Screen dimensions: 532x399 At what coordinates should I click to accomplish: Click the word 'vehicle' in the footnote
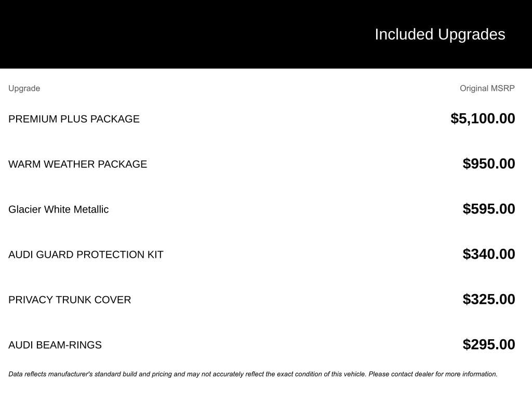pyautogui.click(x=354, y=374)
